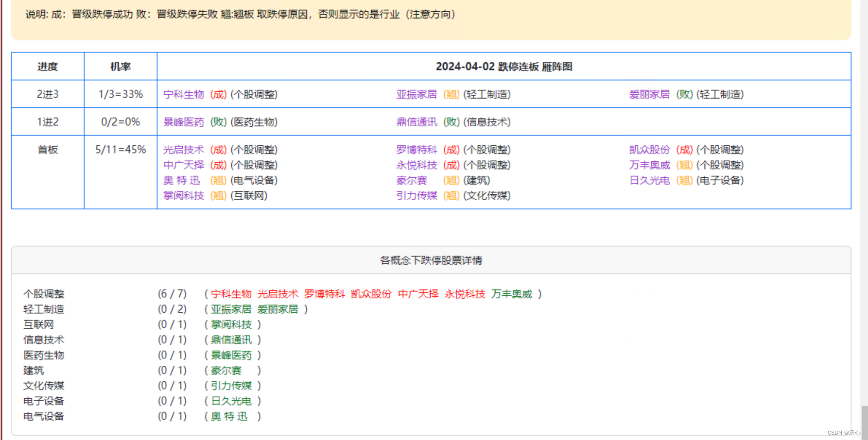The image size is (868, 440).
Task: Select 永悦科技 link in the 首板 row
Action: pyautogui.click(x=417, y=165)
